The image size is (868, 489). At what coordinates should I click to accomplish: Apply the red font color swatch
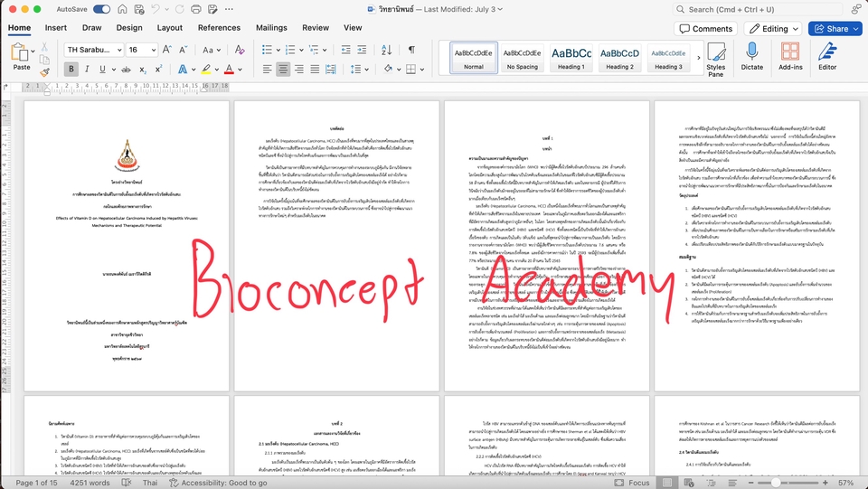[x=229, y=70]
